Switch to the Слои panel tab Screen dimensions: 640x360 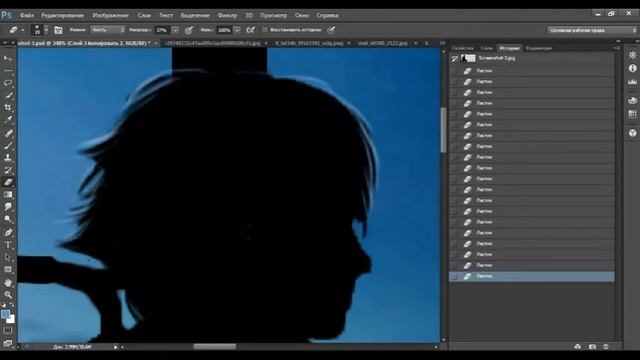(x=487, y=48)
